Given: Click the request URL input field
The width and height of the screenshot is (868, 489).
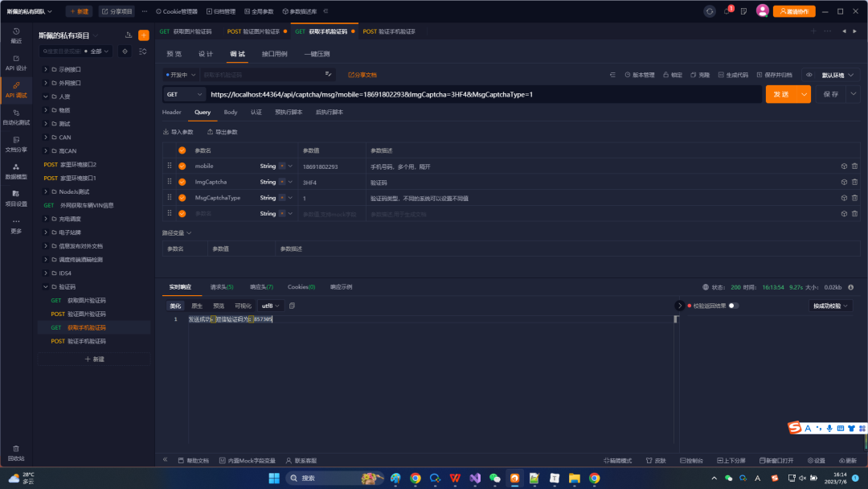Looking at the screenshot, I should (485, 95).
